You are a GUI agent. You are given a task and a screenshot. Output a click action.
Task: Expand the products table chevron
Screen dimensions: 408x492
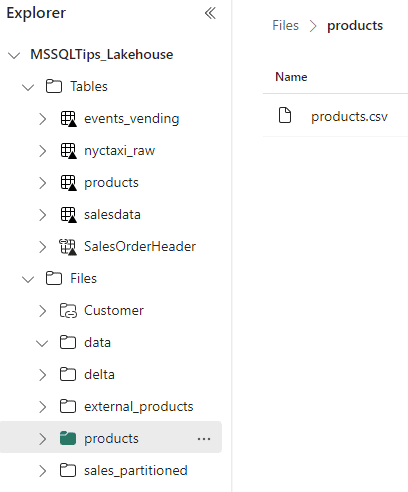[x=42, y=183]
